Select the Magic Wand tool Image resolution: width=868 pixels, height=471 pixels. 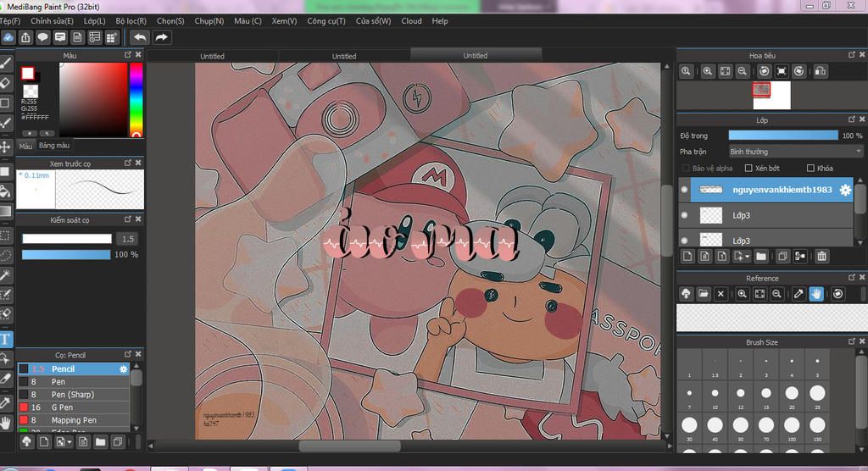tap(6, 275)
